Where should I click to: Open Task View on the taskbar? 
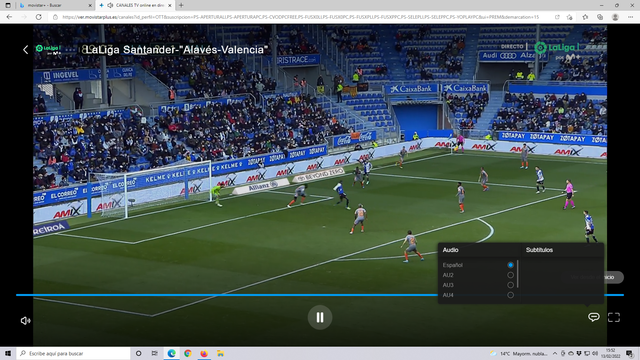(x=155, y=353)
